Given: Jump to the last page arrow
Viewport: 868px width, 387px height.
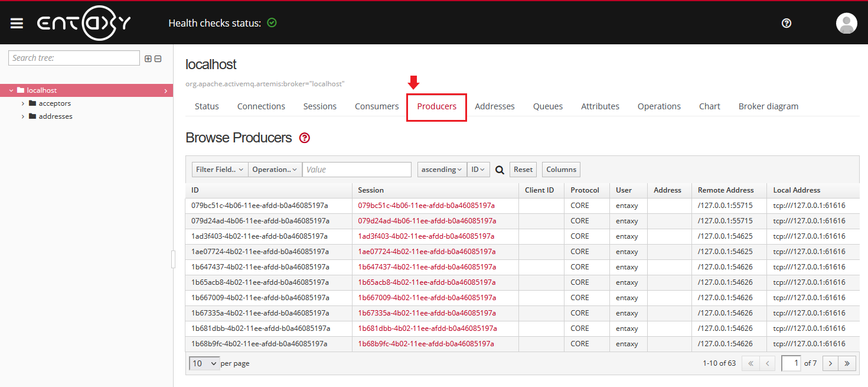Looking at the screenshot, I should (847, 363).
